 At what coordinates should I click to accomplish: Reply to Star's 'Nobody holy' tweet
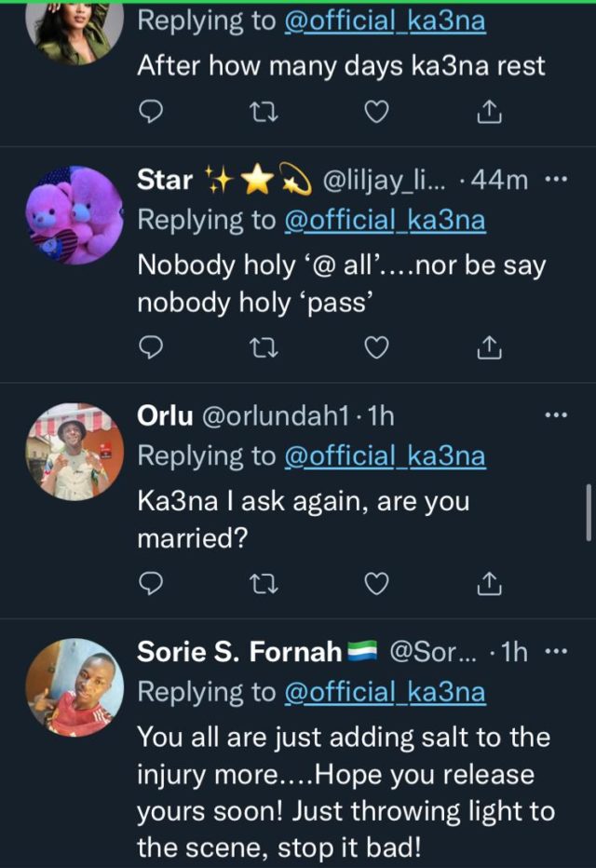(151, 348)
